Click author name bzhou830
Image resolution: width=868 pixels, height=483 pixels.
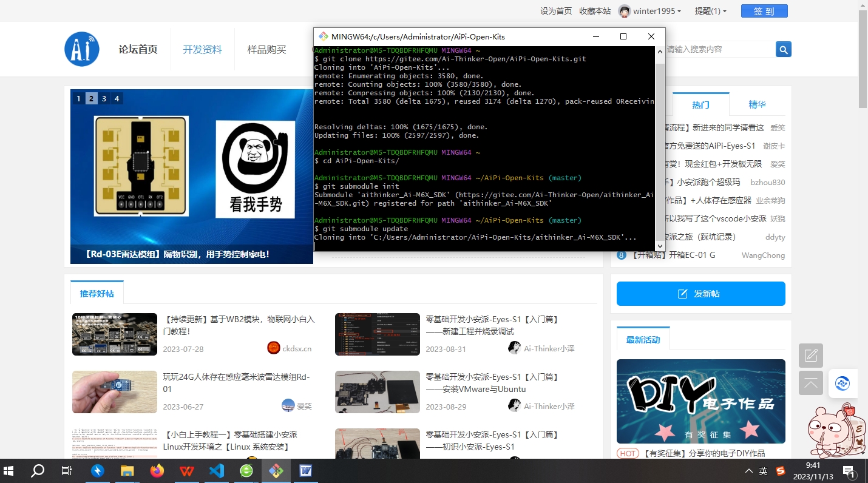767,183
